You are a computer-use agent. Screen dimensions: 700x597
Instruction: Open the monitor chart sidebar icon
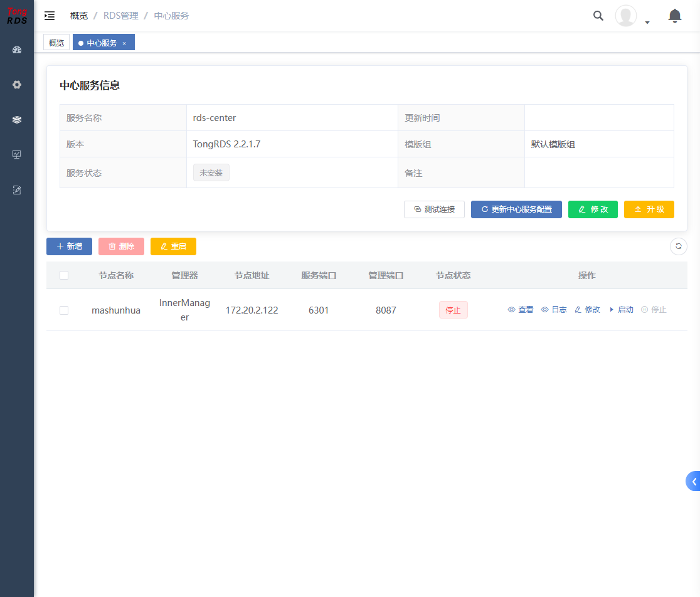17,154
